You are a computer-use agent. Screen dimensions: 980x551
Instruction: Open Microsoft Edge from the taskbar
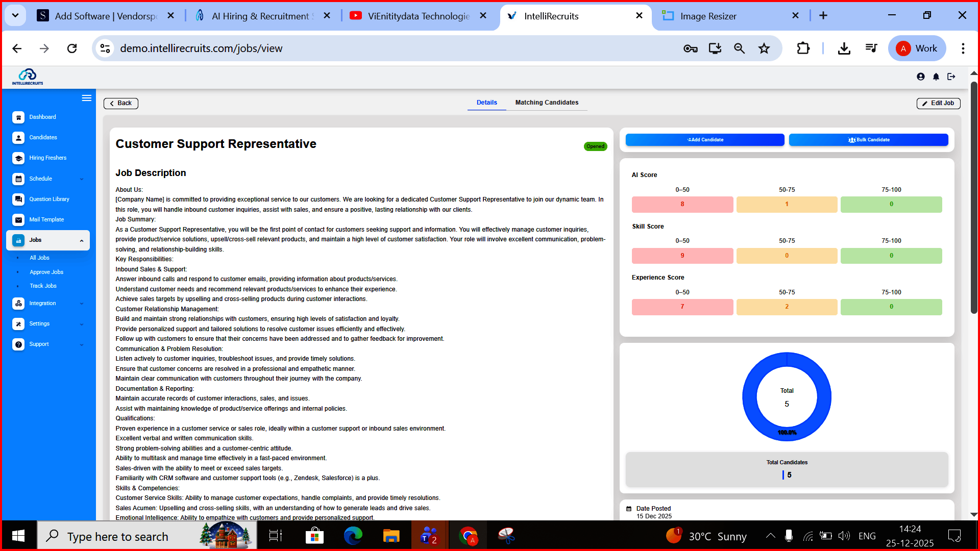[353, 536]
